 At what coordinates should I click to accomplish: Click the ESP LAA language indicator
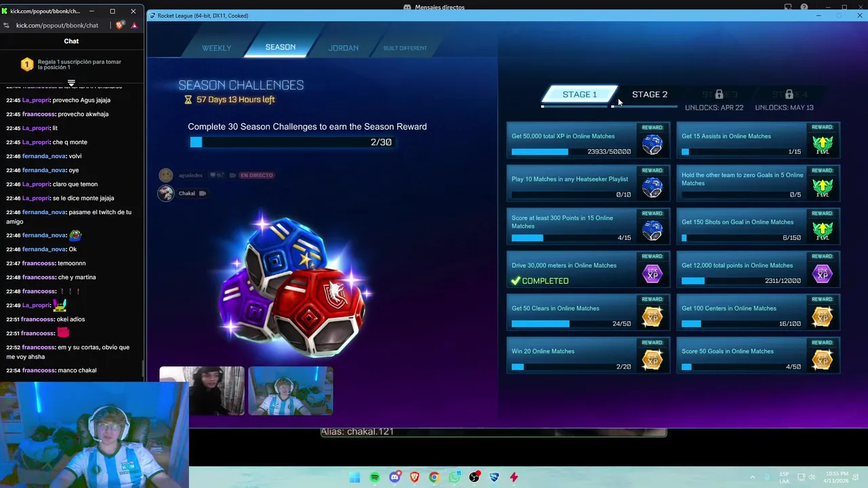tap(784, 477)
